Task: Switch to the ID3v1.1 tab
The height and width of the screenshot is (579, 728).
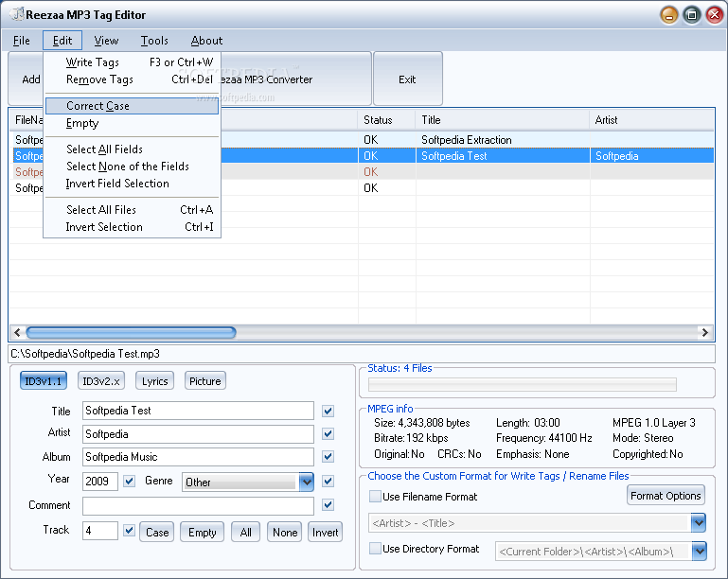Action: coord(44,381)
